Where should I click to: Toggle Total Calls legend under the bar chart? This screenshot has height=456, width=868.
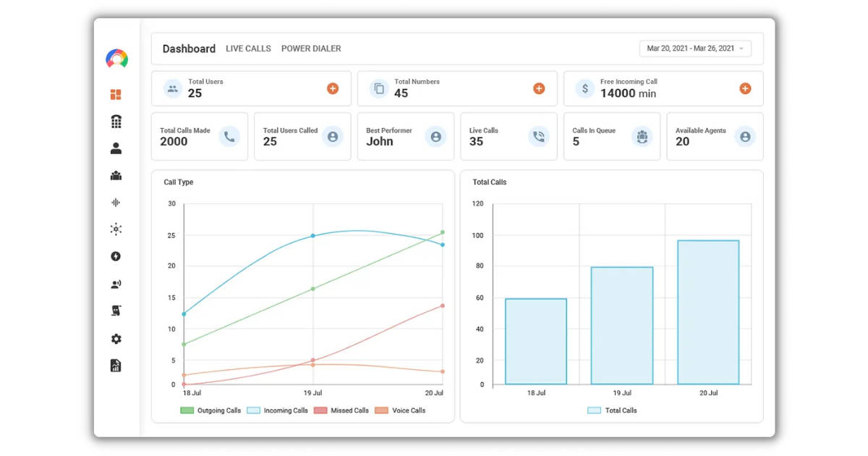(x=613, y=410)
